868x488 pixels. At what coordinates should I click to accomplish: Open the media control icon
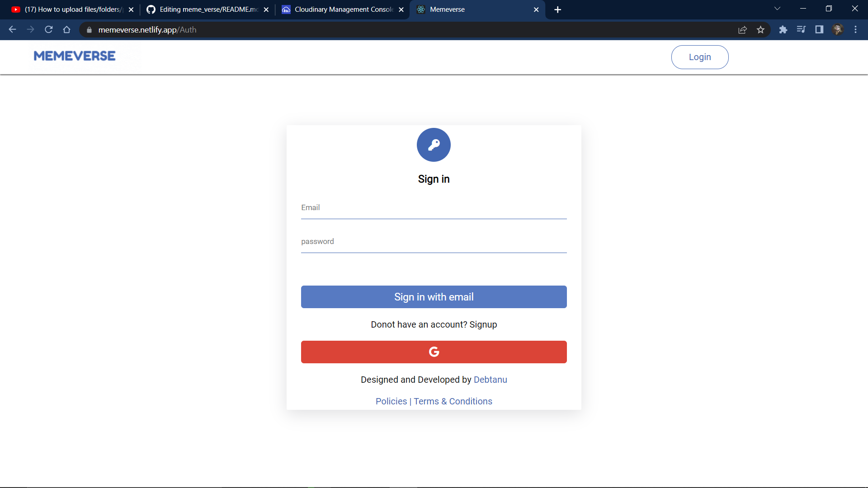[801, 30]
